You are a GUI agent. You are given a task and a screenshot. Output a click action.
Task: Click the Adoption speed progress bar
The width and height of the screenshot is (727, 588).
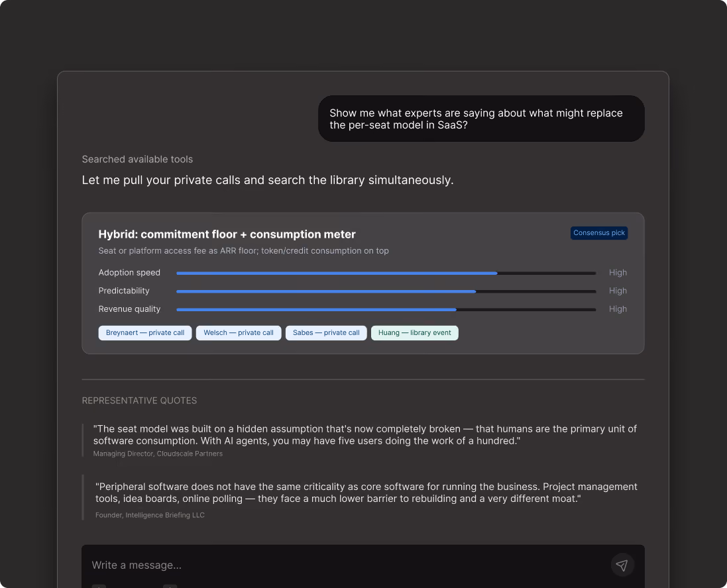click(386, 273)
